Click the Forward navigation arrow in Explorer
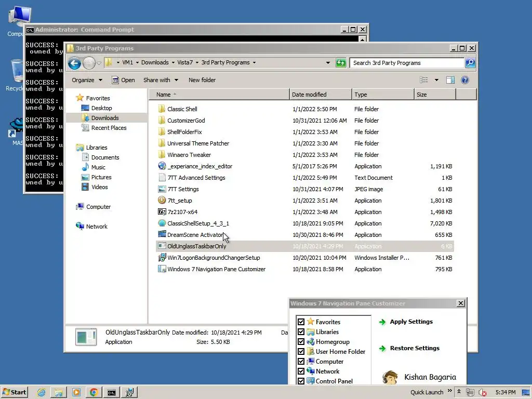 click(x=89, y=63)
